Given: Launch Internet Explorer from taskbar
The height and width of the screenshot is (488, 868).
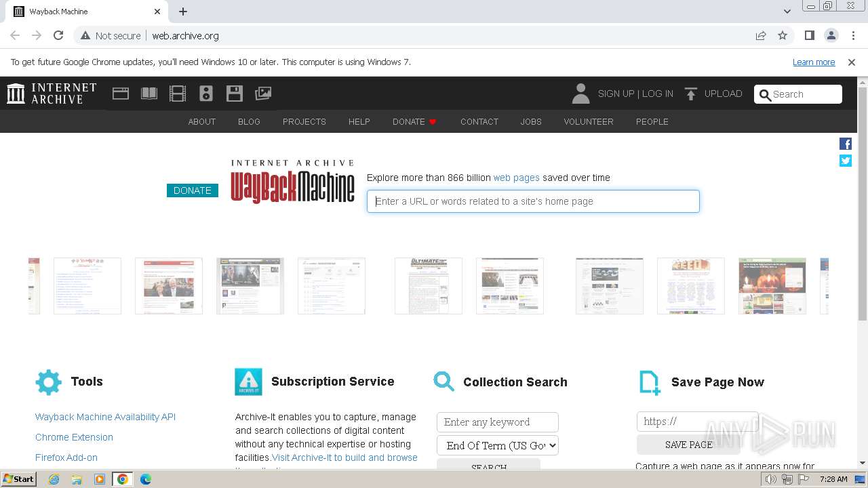Looking at the screenshot, I should [x=54, y=479].
